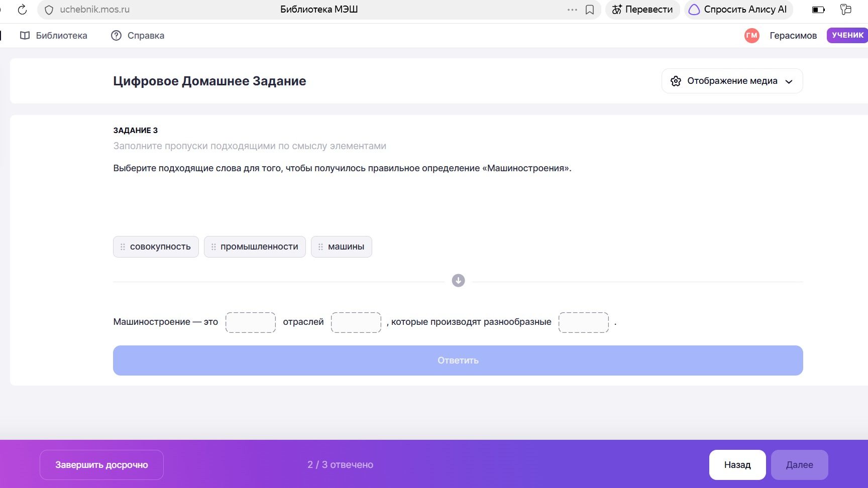Reload the page with refresh icon
This screenshot has width=868, height=488.
(22, 10)
